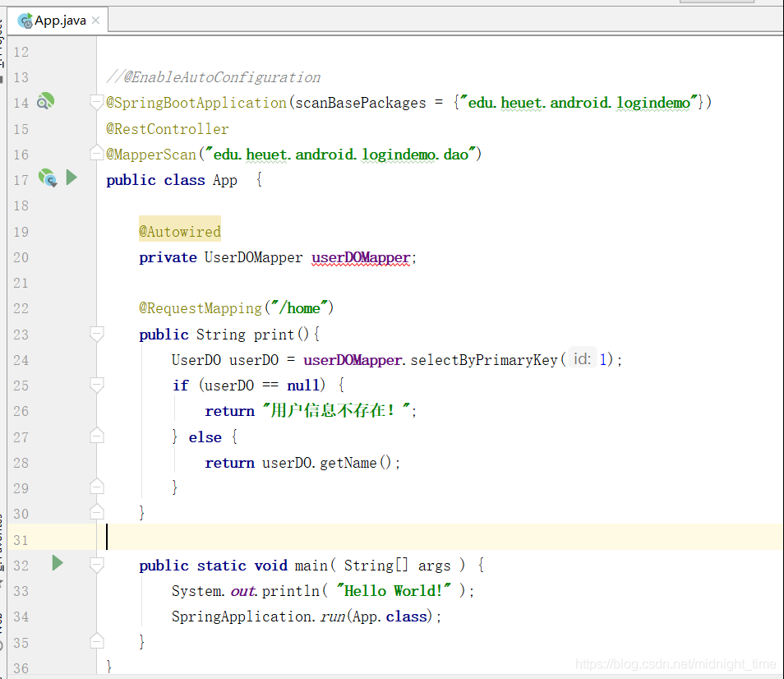
Task: Close the App.java editor tab
Action: pyautogui.click(x=95, y=21)
